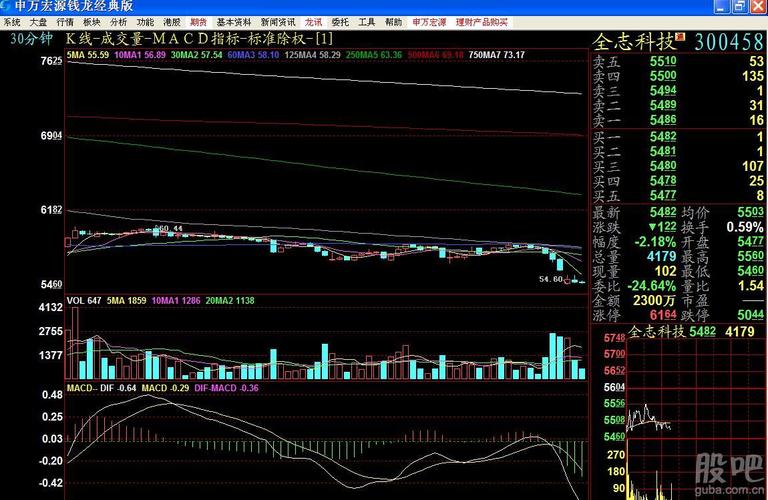
Task: Open the 委托 menu
Action: [340, 23]
